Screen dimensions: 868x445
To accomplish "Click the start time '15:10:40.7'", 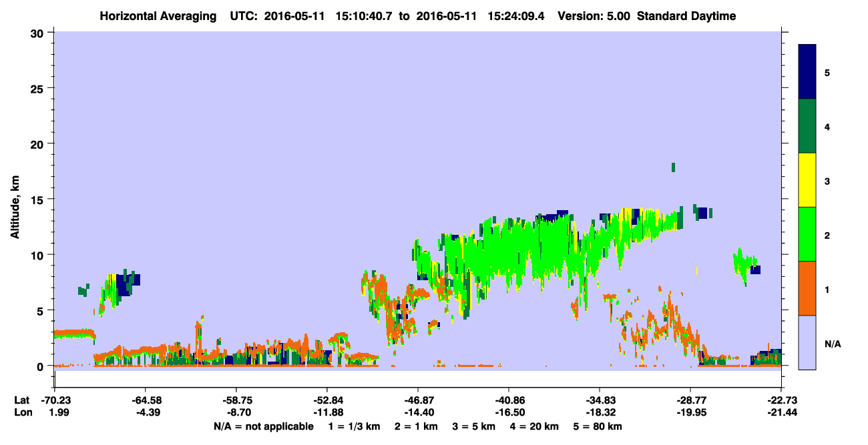I will pos(363,16).
